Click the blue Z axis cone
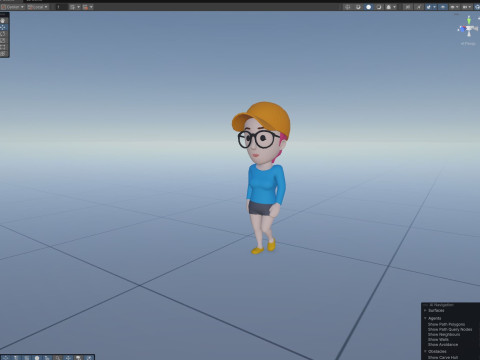The image size is (480, 360). [x=462, y=29]
